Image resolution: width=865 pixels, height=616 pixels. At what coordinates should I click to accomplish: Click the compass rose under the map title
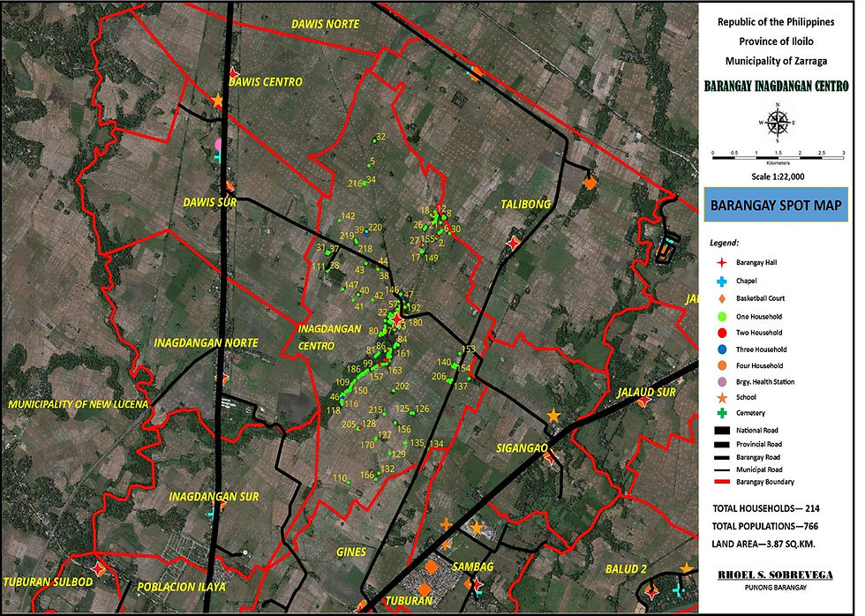[x=778, y=123]
